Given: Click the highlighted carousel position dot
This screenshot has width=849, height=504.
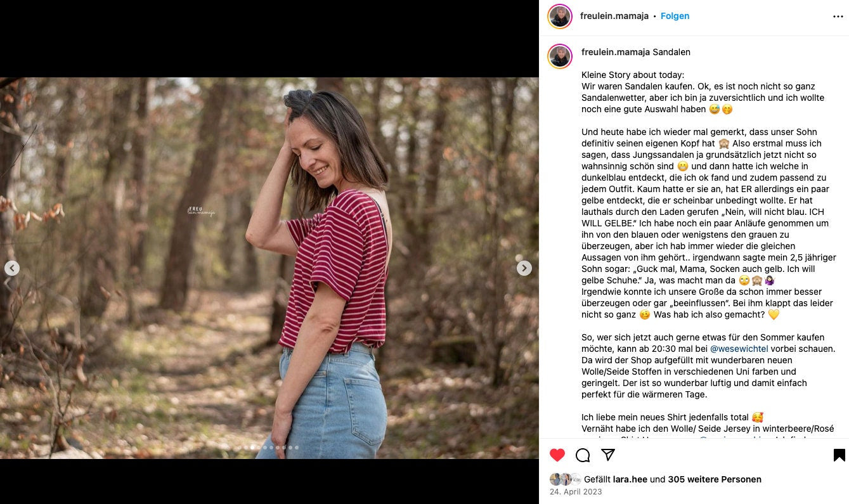Looking at the screenshot, I should click(252, 448).
